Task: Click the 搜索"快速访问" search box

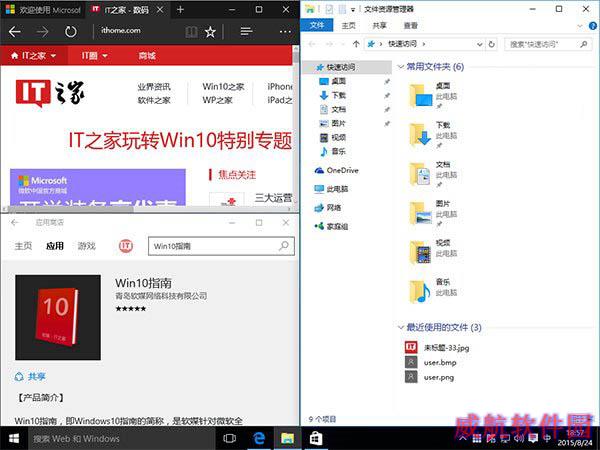Action: [548, 44]
